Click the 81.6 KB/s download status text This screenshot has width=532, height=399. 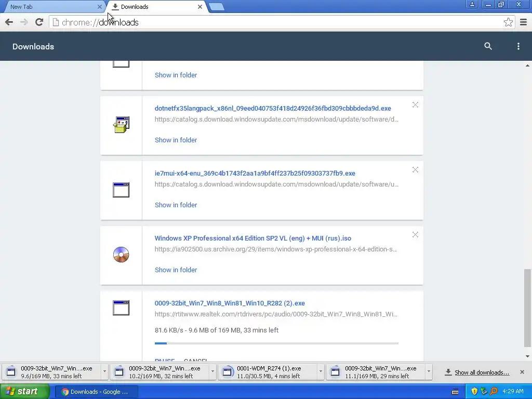pyautogui.click(x=217, y=330)
